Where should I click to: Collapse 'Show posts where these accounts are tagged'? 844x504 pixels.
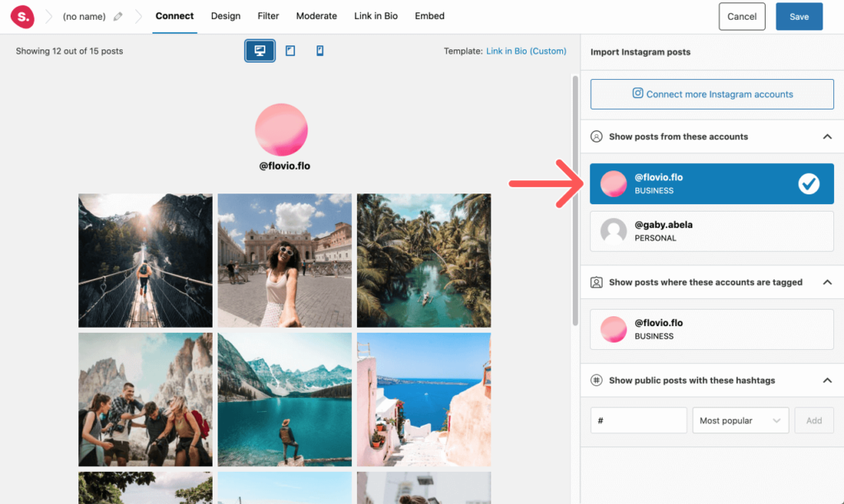828,282
